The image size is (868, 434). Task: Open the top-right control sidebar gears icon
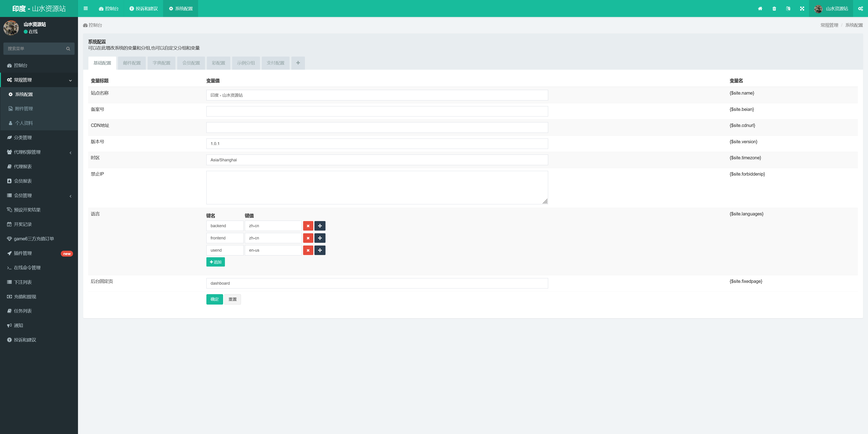point(860,8)
